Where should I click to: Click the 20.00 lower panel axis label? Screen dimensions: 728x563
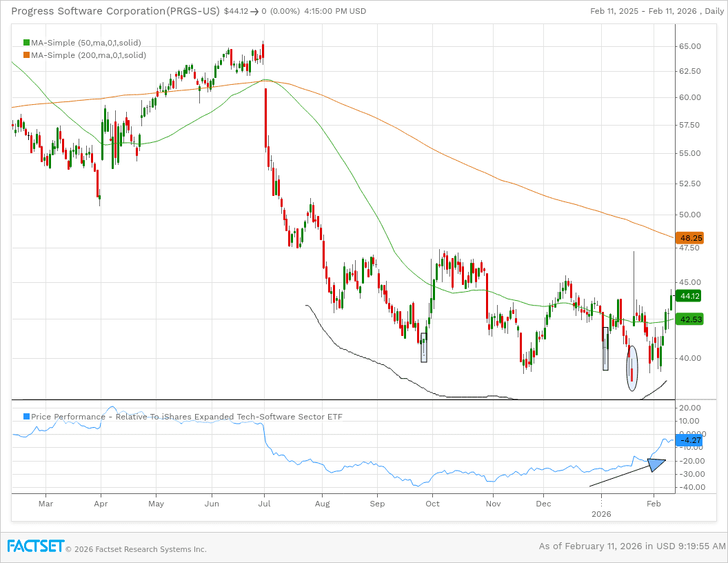tap(690, 408)
